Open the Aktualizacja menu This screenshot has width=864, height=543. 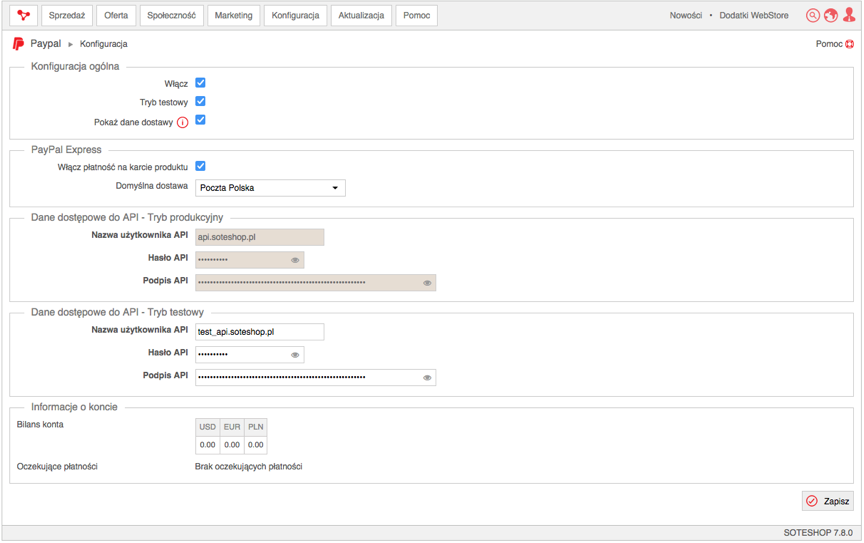(x=361, y=15)
